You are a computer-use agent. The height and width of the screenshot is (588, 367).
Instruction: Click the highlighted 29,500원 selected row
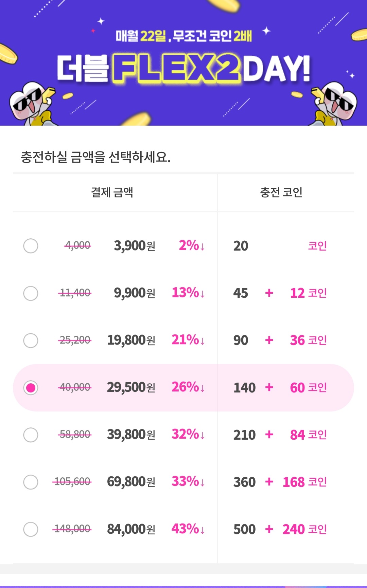[183, 388]
